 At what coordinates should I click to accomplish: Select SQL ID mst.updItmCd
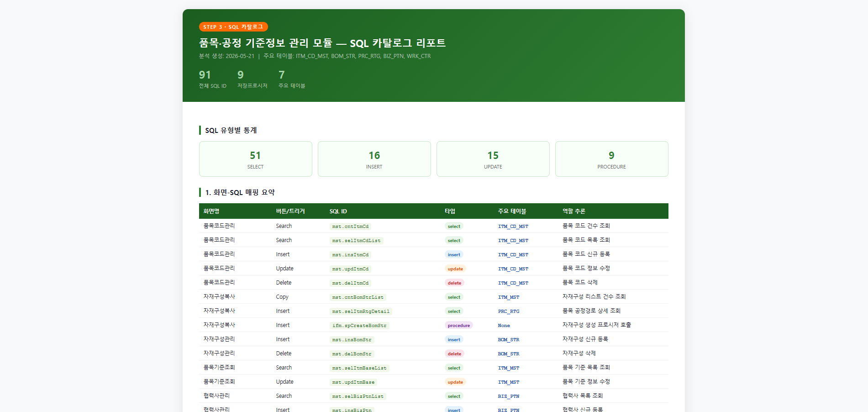350,269
